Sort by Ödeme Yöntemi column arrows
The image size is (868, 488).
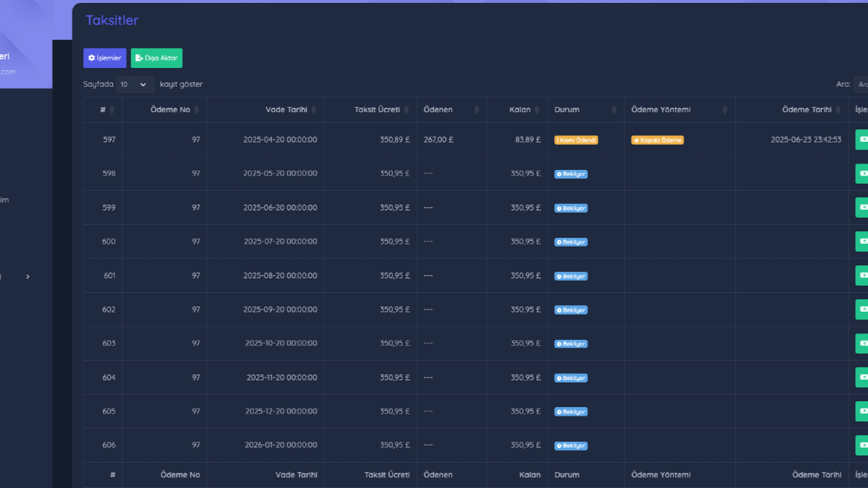coord(724,110)
